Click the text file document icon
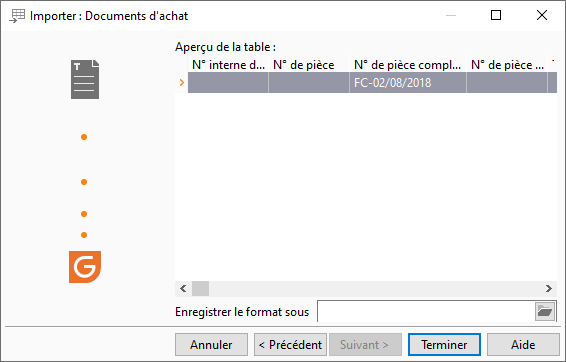The width and height of the screenshot is (566, 362). pyautogui.click(x=85, y=79)
